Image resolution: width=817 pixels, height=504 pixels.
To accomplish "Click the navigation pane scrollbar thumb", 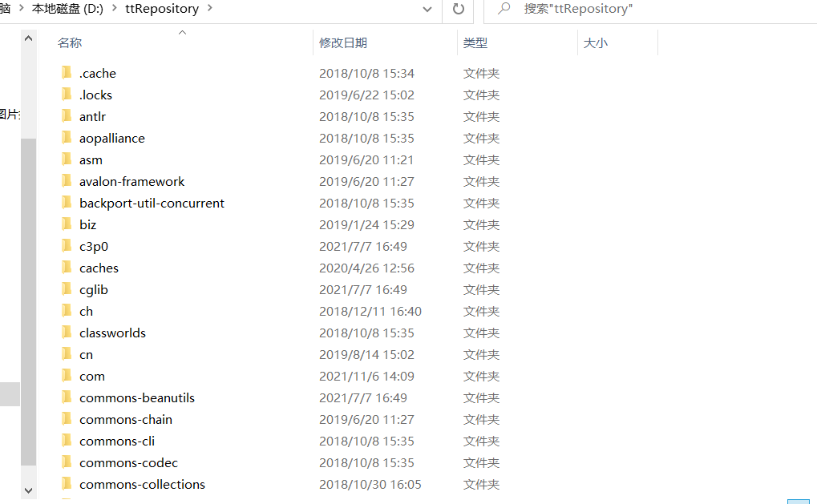I will pyautogui.click(x=29, y=302).
